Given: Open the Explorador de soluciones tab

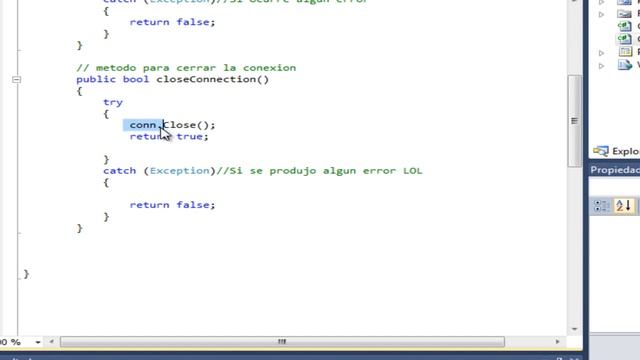Looking at the screenshot, I should pos(616,151).
